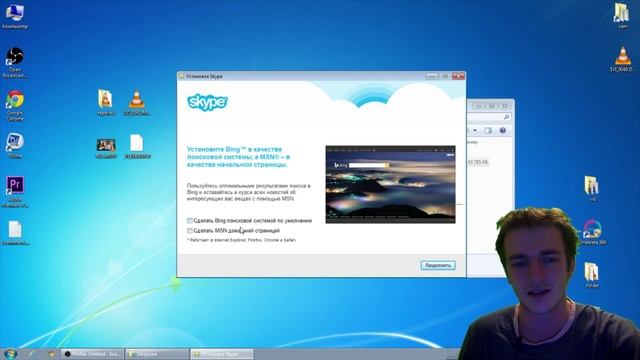
Task: Click the search magnifier in Explorer window
Action: pyautogui.click(x=506, y=117)
